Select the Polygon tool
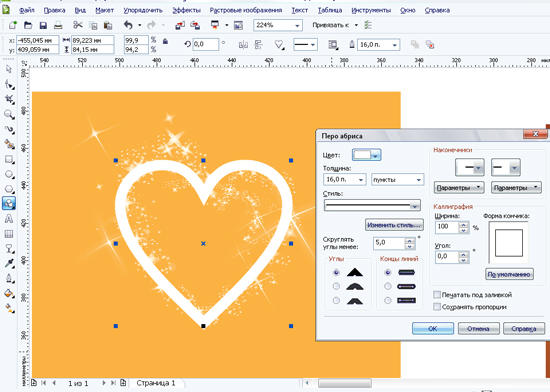The height and width of the screenshot is (392, 550). [9, 189]
